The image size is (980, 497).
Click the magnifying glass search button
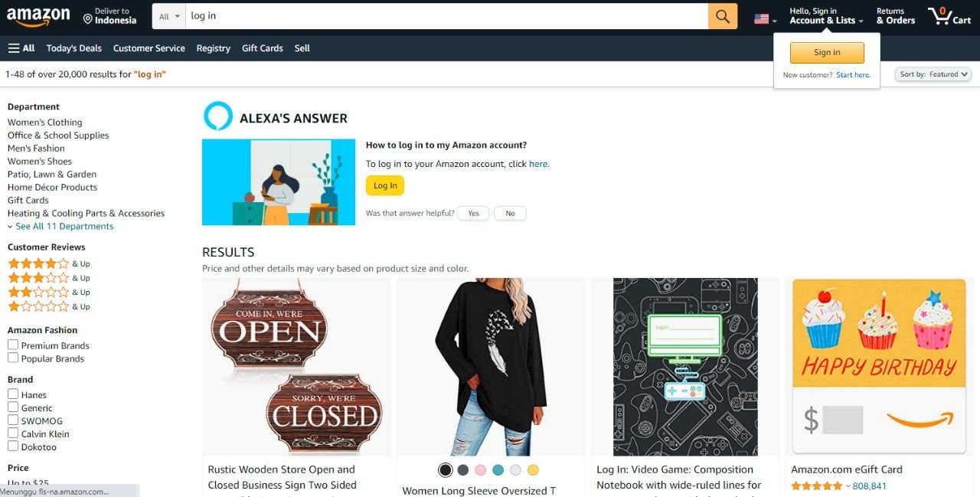(x=723, y=16)
